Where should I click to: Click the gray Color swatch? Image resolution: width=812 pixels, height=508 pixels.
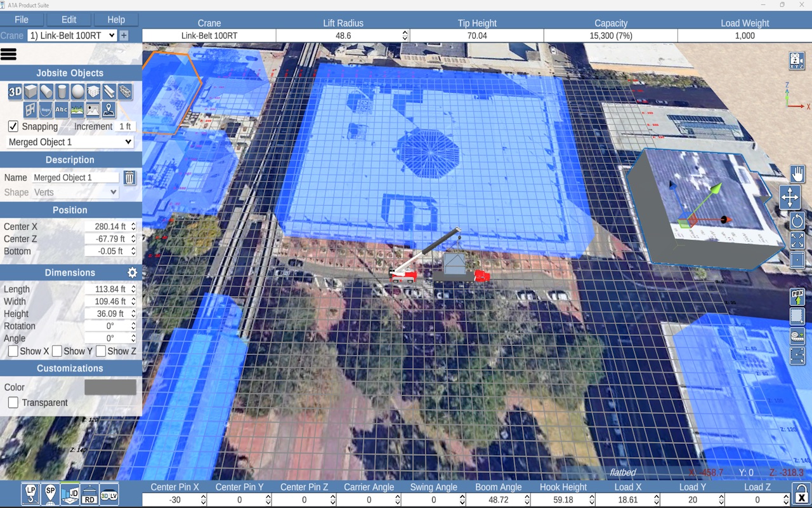coord(110,387)
